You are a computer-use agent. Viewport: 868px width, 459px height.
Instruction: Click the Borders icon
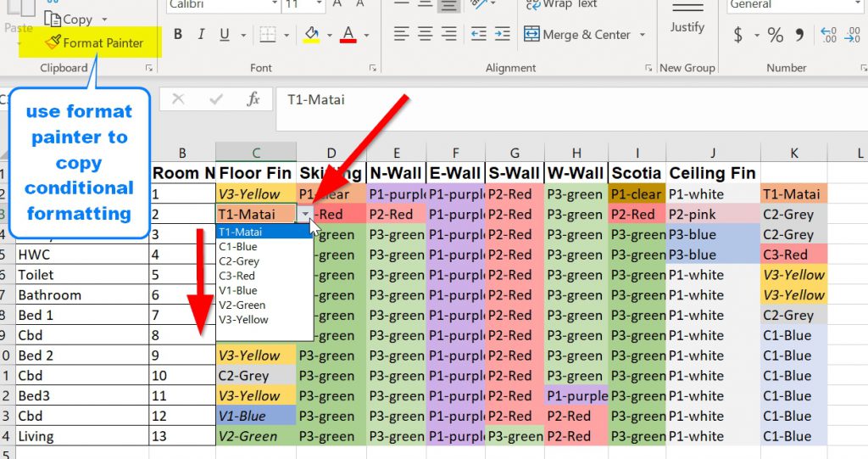[x=267, y=35]
